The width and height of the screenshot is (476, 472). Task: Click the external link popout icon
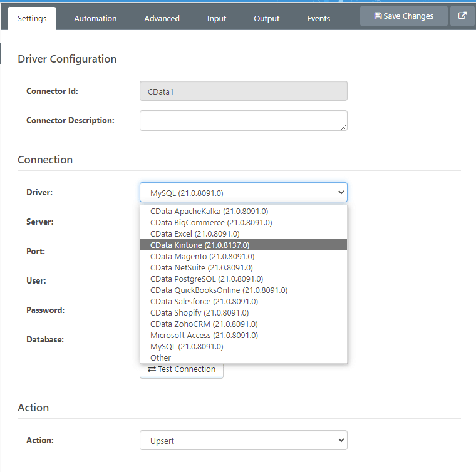click(462, 16)
